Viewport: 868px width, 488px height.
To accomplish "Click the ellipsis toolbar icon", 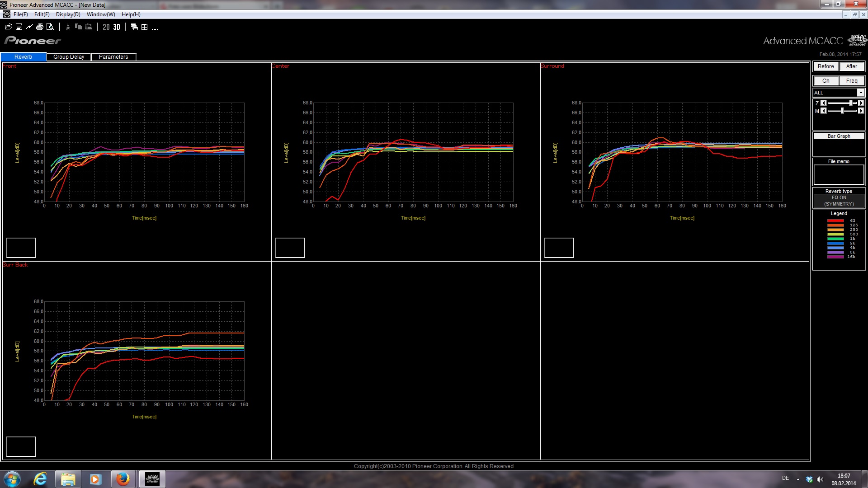I will [155, 28].
